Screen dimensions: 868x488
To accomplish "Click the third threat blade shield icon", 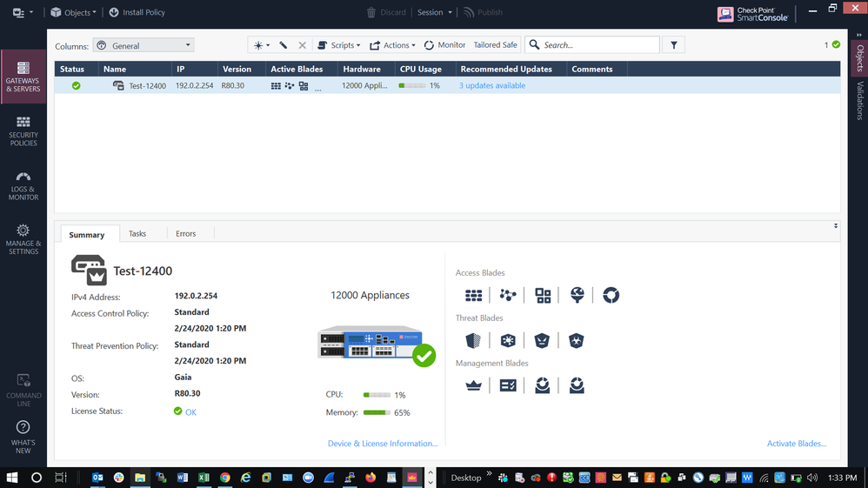I will [542, 341].
